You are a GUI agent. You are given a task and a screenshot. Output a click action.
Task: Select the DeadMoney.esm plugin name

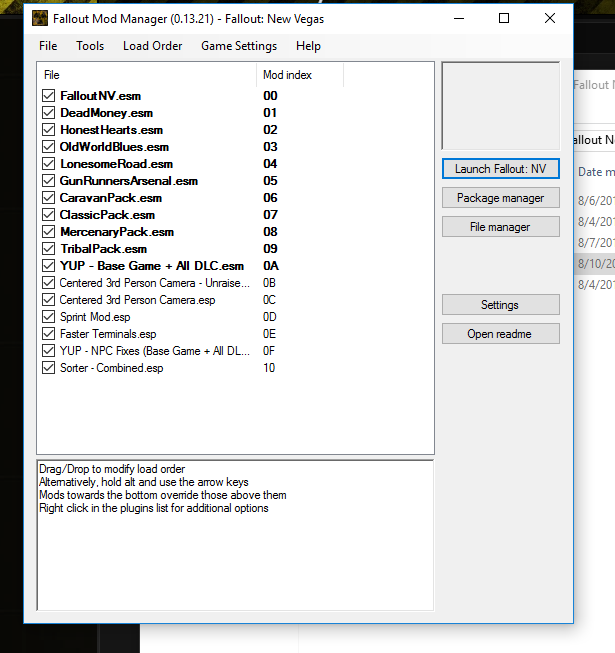(106, 113)
